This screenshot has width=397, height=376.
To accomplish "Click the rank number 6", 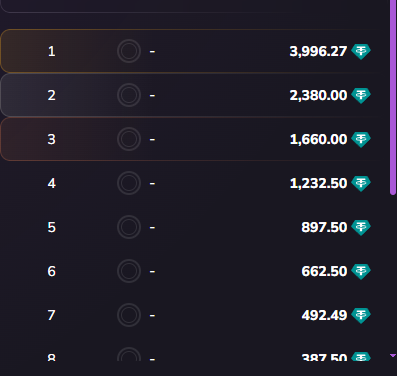I will pyautogui.click(x=51, y=271).
